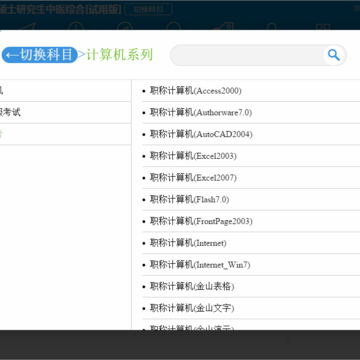
Task: Choose 职称计算机(FrontPage2003)
Action: coord(201,221)
